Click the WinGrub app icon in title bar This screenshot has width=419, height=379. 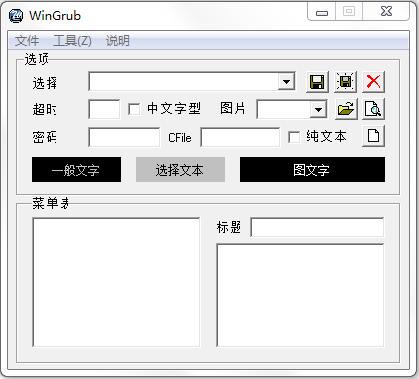[x=16, y=15]
